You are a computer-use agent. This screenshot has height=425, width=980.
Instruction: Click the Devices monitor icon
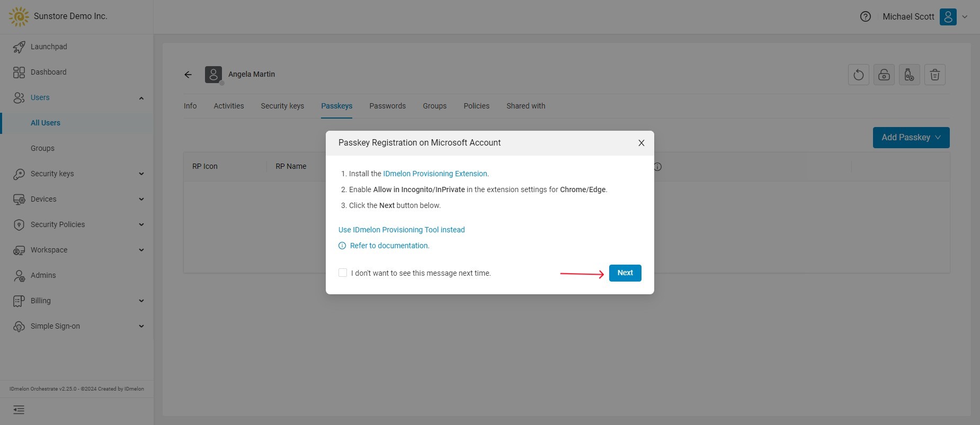[19, 199]
